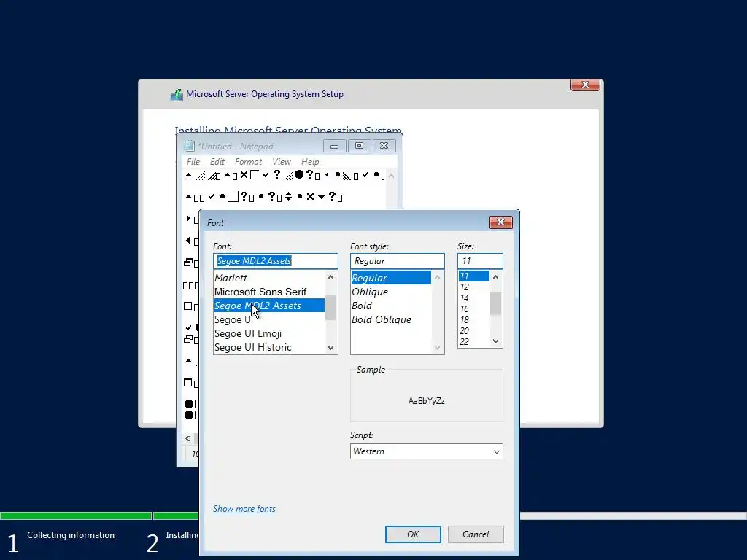Click the Show more fonts link
Image resolution: width=747 pixels, height=560 pixels.
tap(244, 509)
